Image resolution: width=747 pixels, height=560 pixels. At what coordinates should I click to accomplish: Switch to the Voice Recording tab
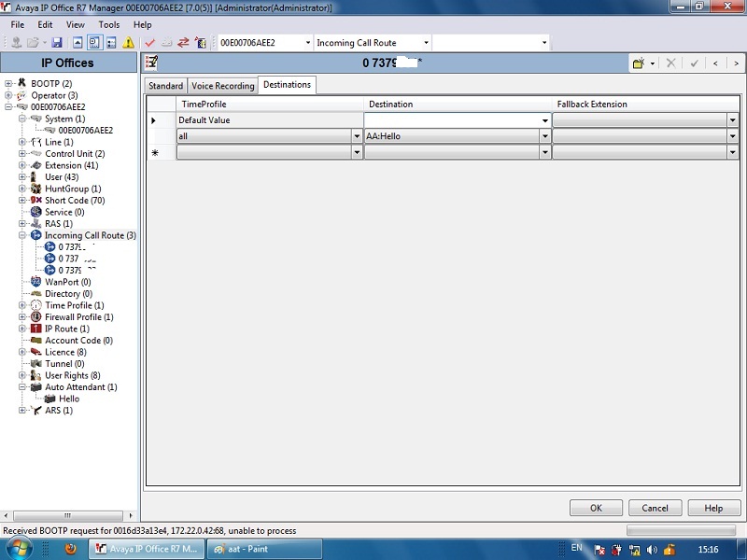pos(223,86)
